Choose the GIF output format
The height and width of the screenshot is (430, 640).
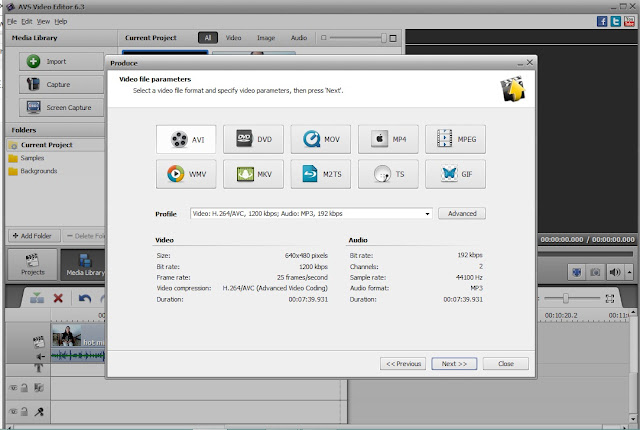pos(456,174)
